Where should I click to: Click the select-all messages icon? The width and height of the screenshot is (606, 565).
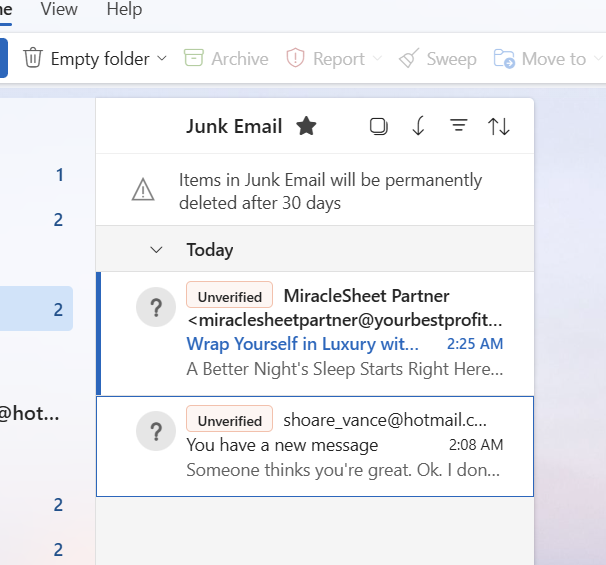pyautogui.click(x=379, y=126)
